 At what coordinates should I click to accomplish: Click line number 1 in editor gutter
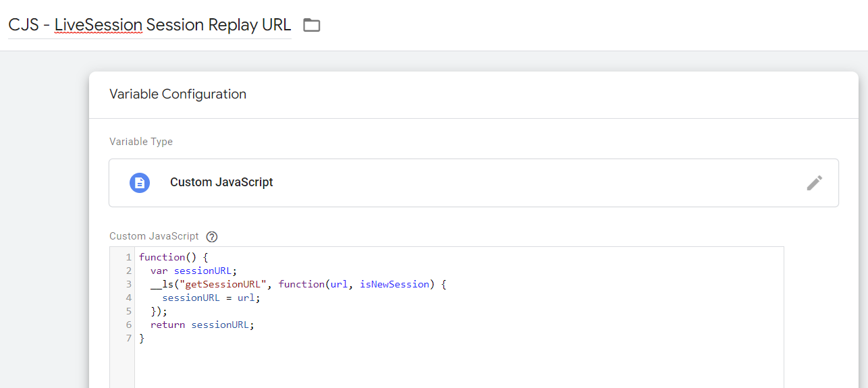tap(128, 257)
